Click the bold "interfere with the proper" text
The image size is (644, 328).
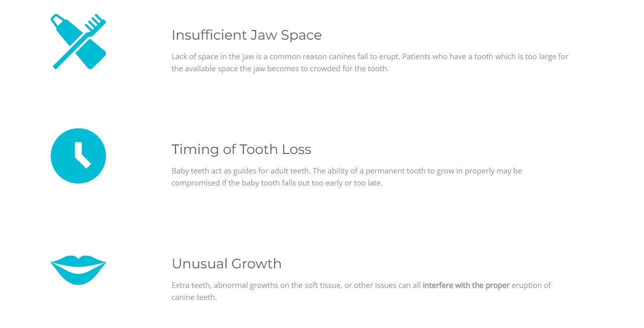pos(466,285)
